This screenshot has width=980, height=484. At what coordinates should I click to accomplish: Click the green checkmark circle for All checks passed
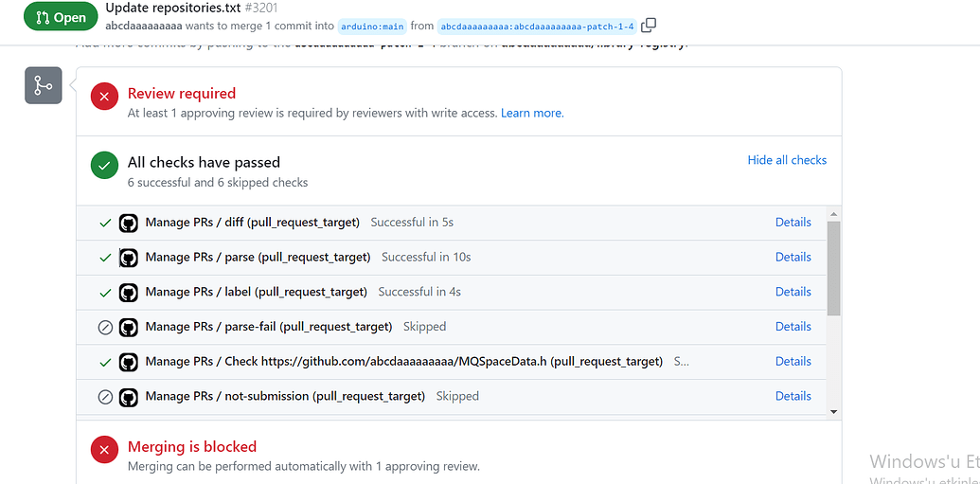tap(104, 166)
